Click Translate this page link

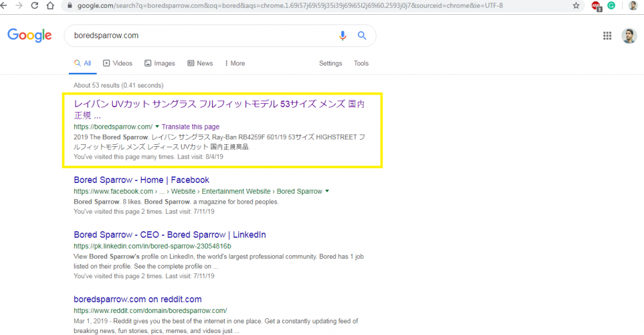coord(191,127)
